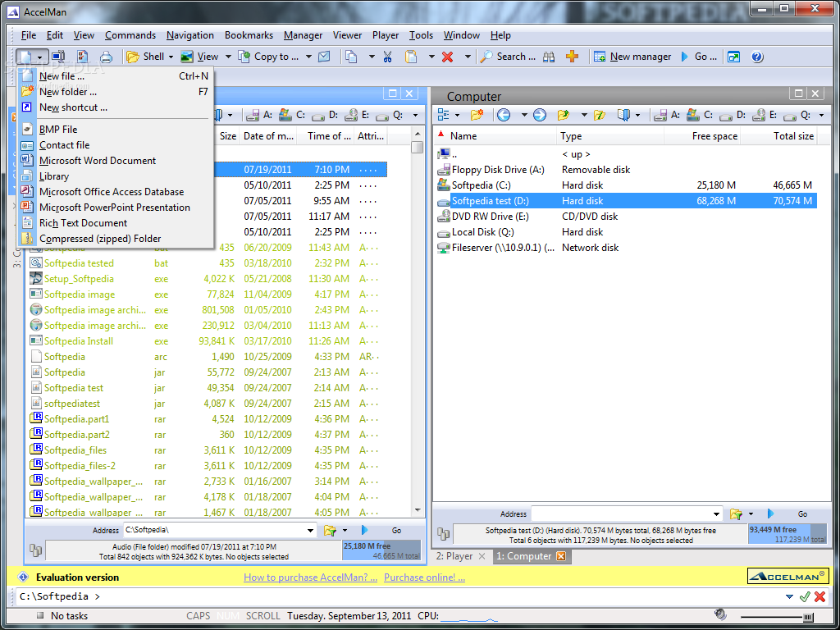The height and width of the screenshot is (630, 840).
Task: Click the speaker icon in status bar
Action: coord(720,615)
